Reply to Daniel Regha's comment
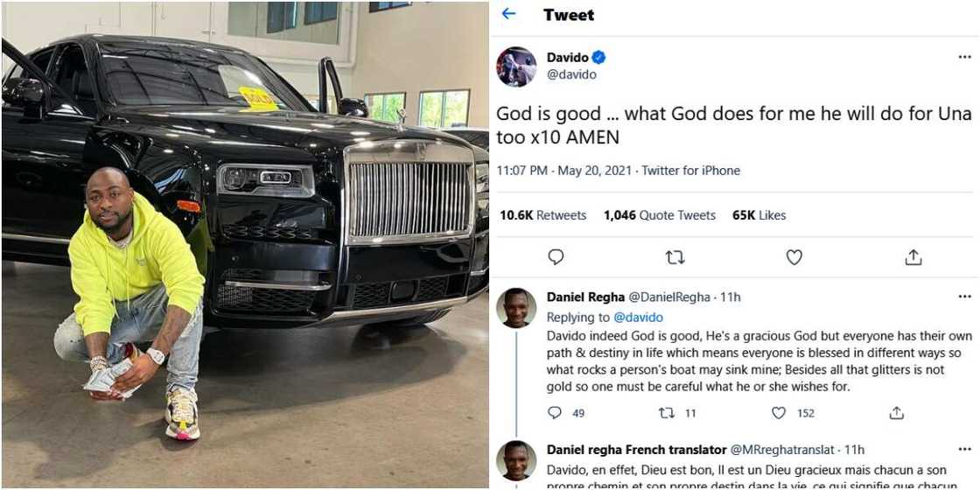The image size is (980, 490). 555,413
